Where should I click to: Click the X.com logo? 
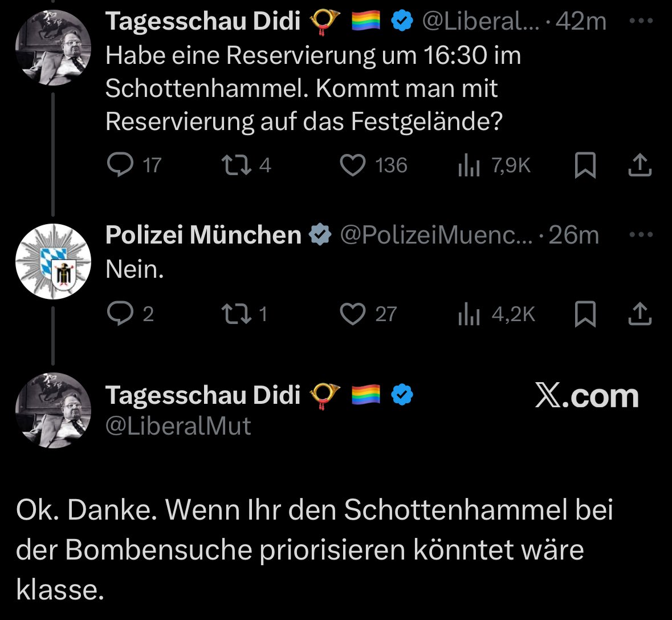pyautogui.click(x=587, y=395)
